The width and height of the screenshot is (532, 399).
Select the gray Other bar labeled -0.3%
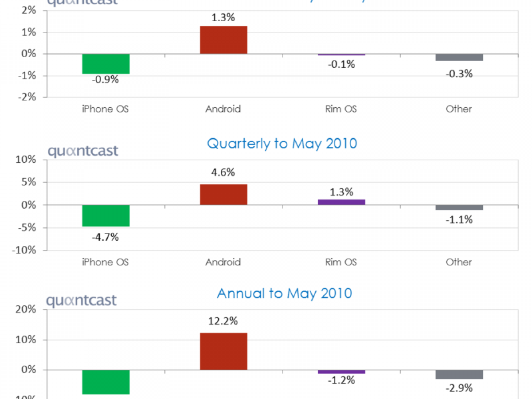point(459,58)
